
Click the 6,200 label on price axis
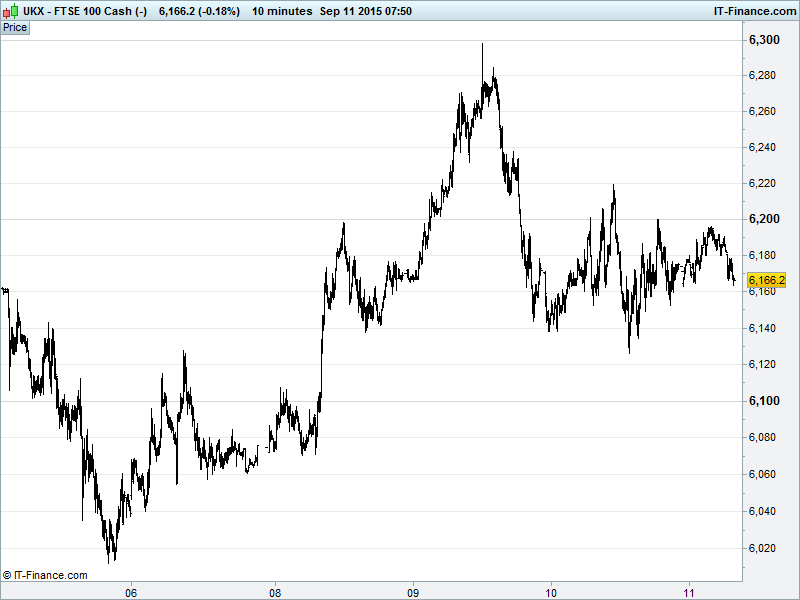click(x=765, y=219)
